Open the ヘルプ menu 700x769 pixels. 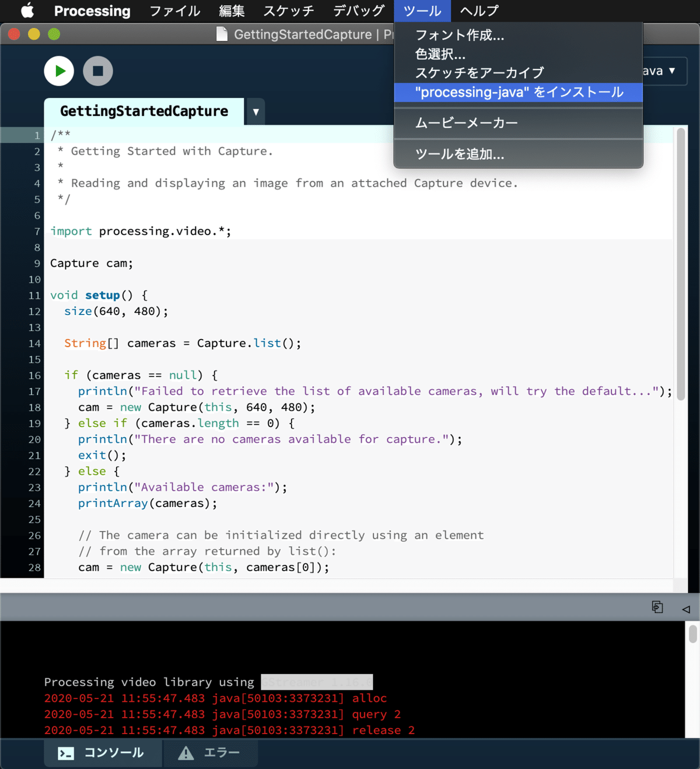(x=480, y=11)
